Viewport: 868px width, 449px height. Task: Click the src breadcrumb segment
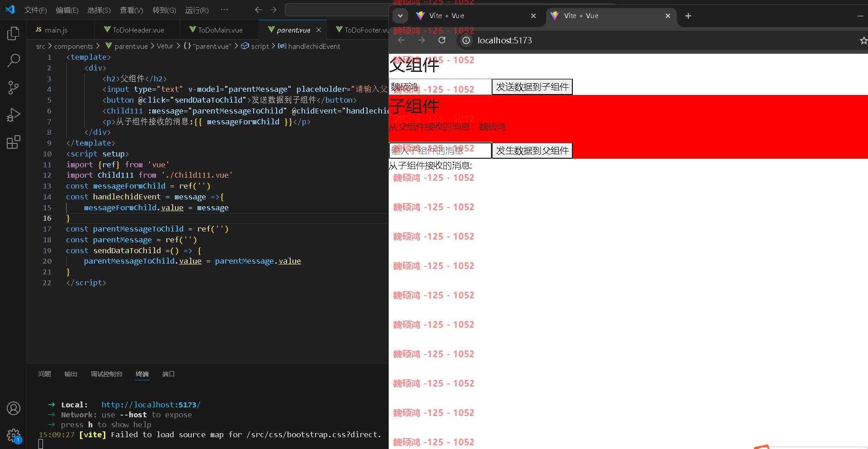[x=41, y=46]
